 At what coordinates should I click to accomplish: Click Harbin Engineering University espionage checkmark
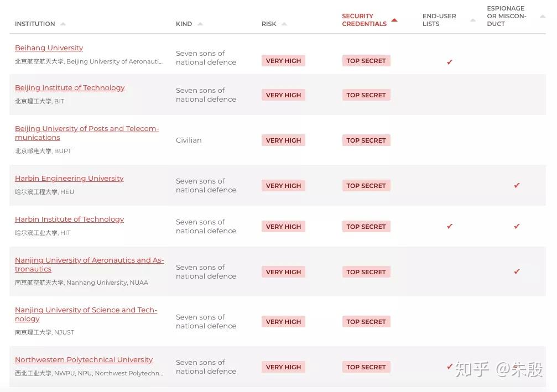[517, 185]
